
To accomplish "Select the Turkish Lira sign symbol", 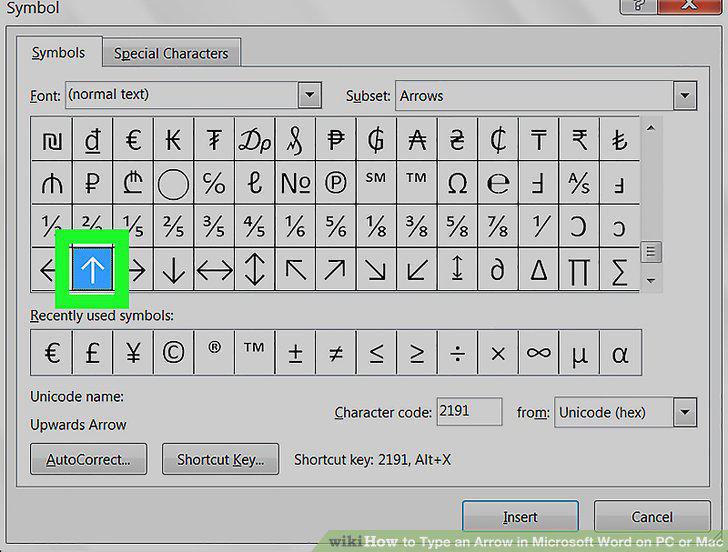I will pos(619,139).
